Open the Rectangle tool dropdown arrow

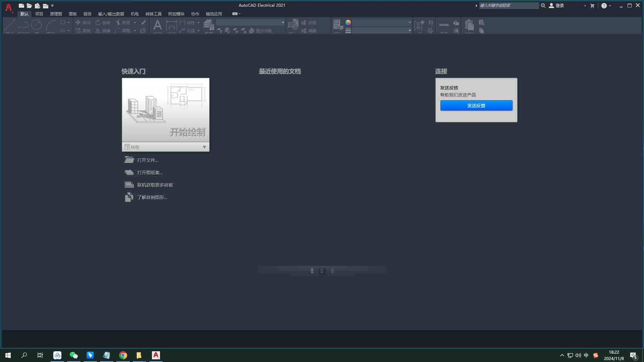69,22
